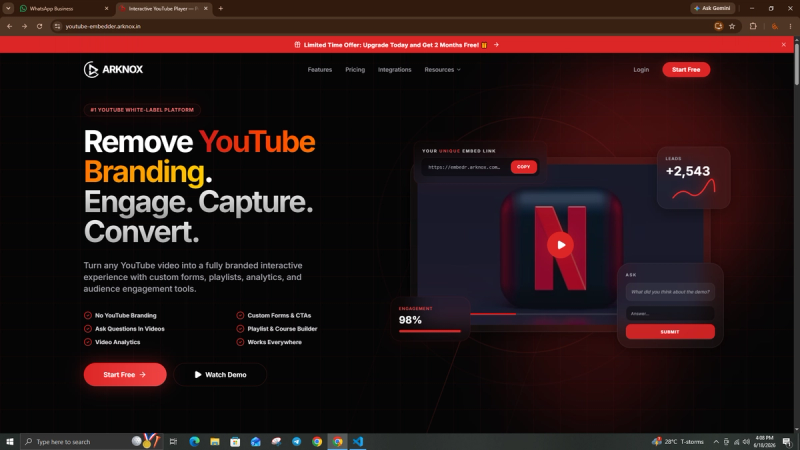Open a new browser tab
The width and height of the screenshot is (800, 450).
click(220, 8)
